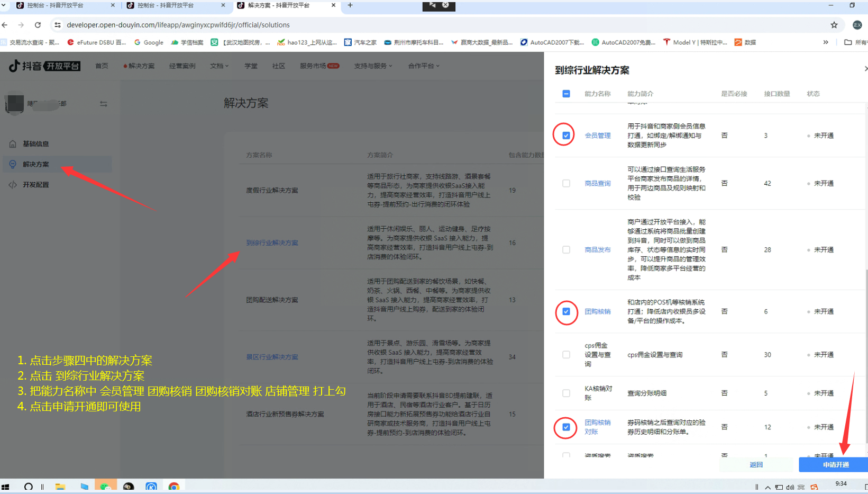Click the account switch icon beside the username
This screenshot has height=494, width=868.
click(x=104, y=104)
